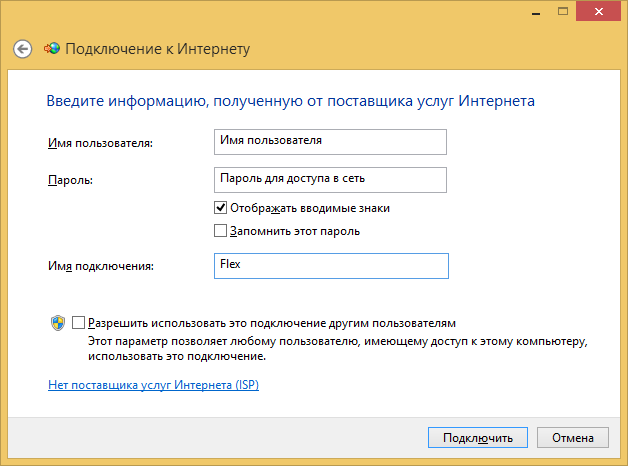The image size is (628, 466).
Task: Close the window with the red X
Action: coord(598,11)
